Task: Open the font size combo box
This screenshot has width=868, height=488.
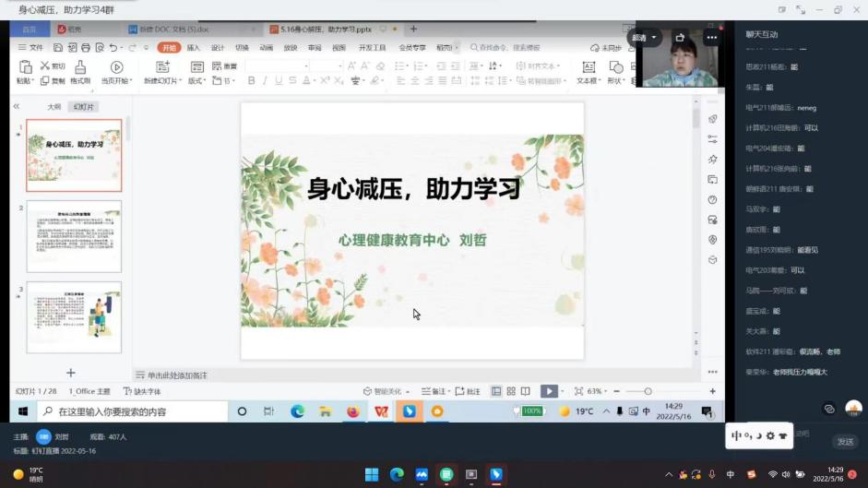Action: click(x=327, y=65)
